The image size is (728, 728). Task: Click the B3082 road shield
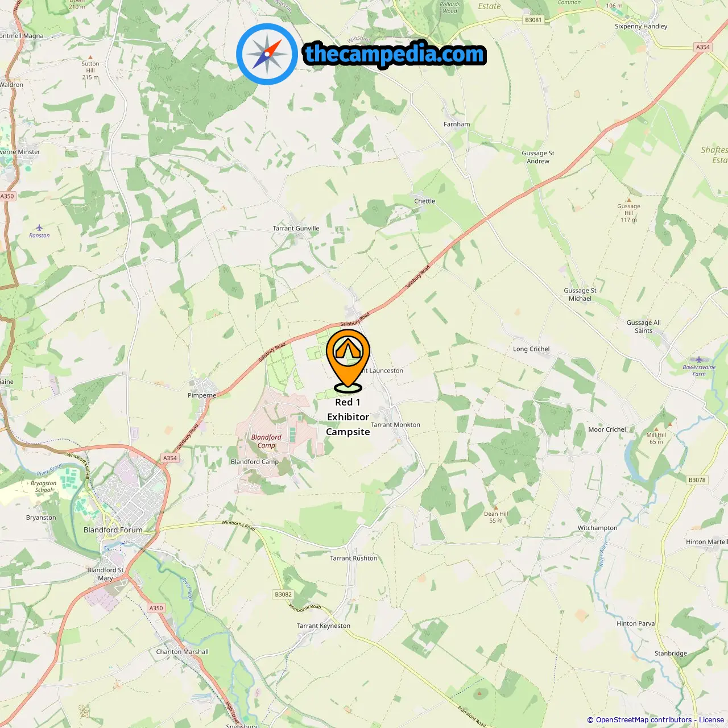[x=283, y=594]
